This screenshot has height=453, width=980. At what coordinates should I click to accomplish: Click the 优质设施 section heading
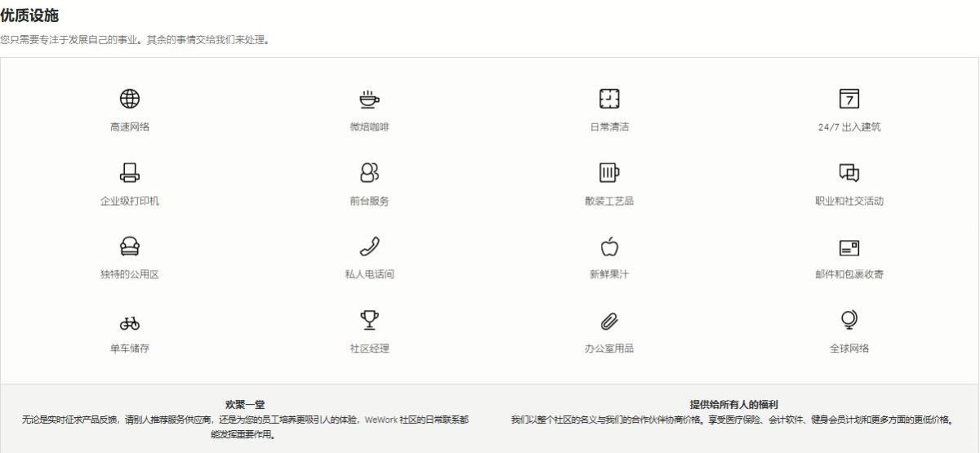coord(29,16)
